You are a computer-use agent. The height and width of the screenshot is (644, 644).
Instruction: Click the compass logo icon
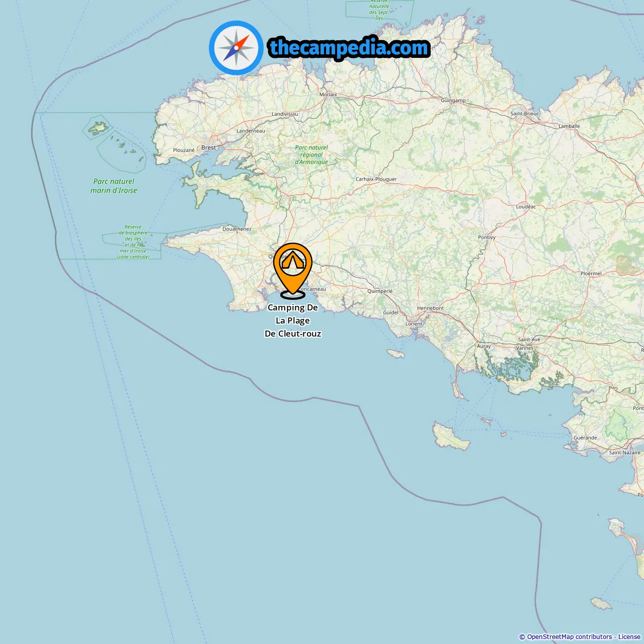pyautogui.click(x=236, y=48)
